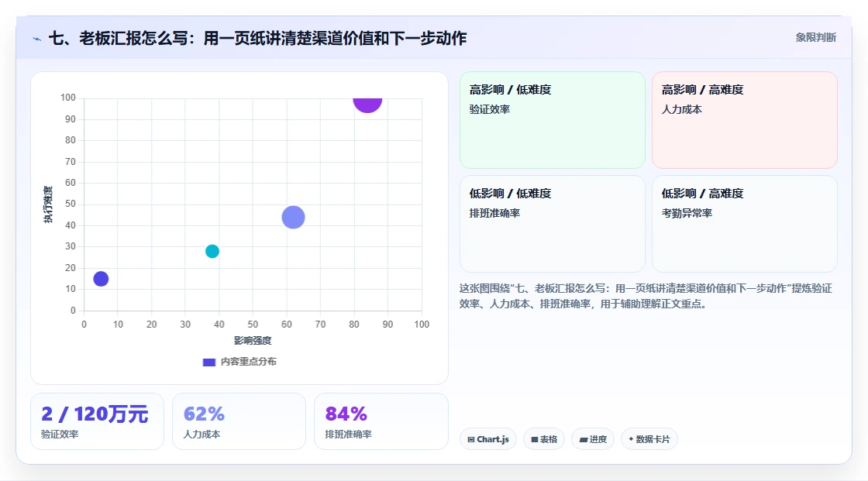This screenshot has width=868, height=481.
Task: Click the 象限判断 label in the header
Action: (x=815, y=37)
